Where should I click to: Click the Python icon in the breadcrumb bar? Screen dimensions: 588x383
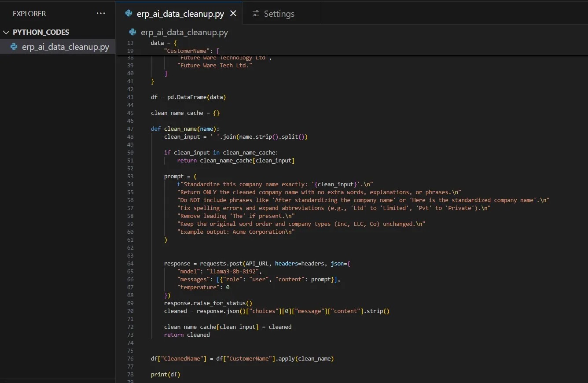[x=132, y=32]
